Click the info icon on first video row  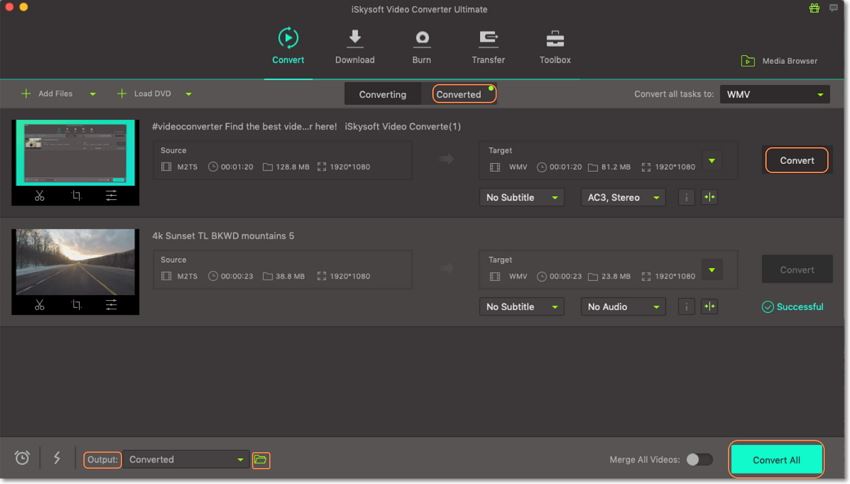686,197
